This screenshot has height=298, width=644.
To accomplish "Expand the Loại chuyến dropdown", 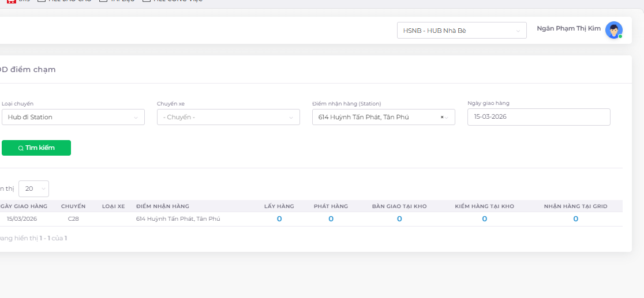I will tap(73, 117).
